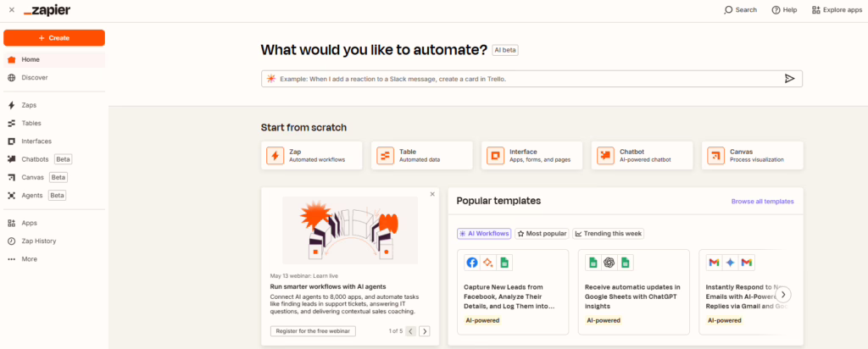Click the Zap History clock icon
This screenshot has width=868, height=349.
click(12, 241)
